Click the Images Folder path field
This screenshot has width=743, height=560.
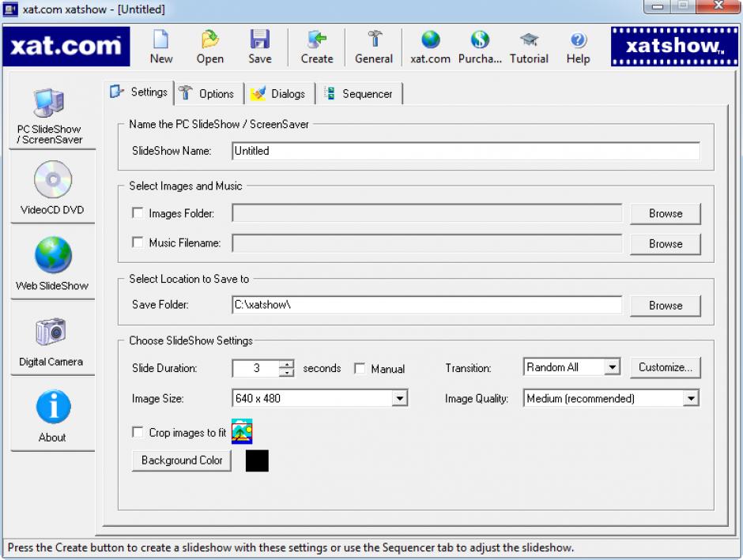(427, 213)
